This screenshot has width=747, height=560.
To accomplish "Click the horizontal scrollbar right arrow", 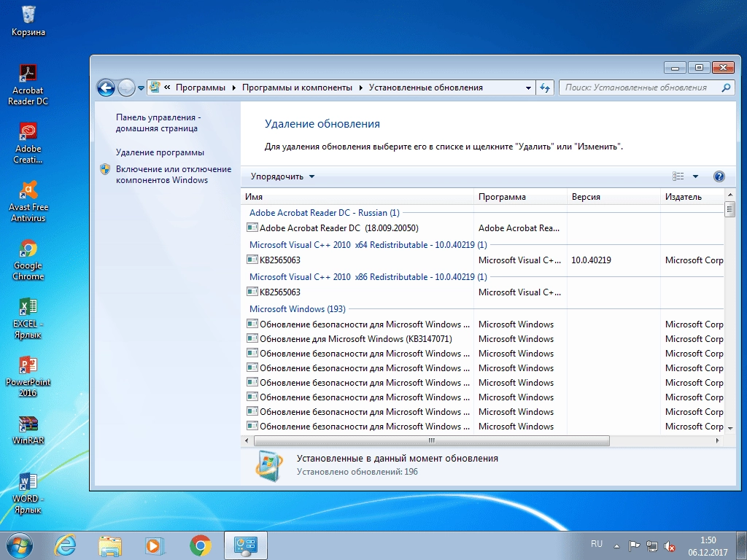I will (718, 441).
